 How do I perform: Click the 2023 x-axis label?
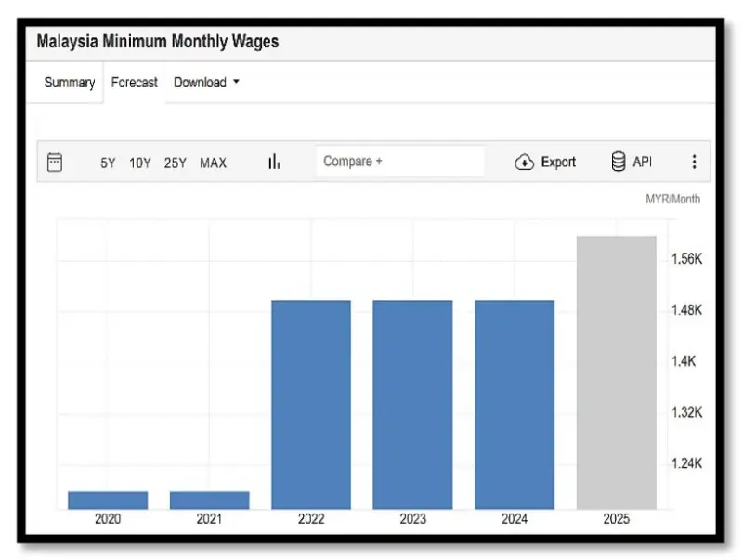coord(412,519)
